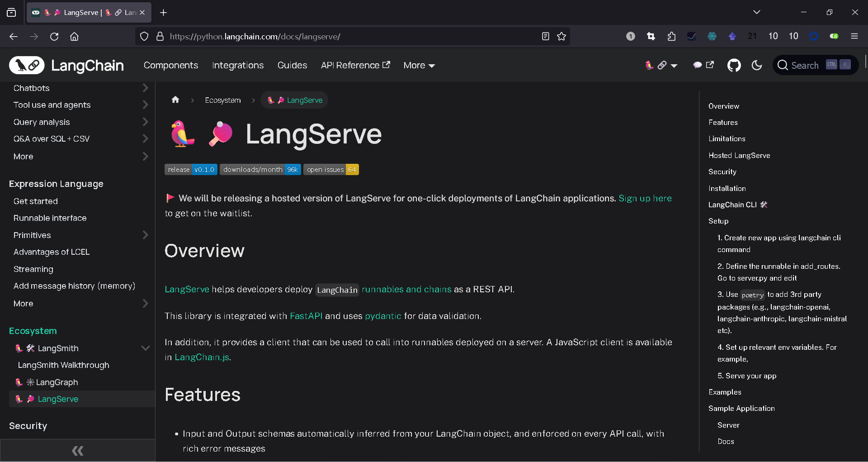Open the LangChain GitHub repository
This screenshot has width=868, height=462.
(734, 66)
